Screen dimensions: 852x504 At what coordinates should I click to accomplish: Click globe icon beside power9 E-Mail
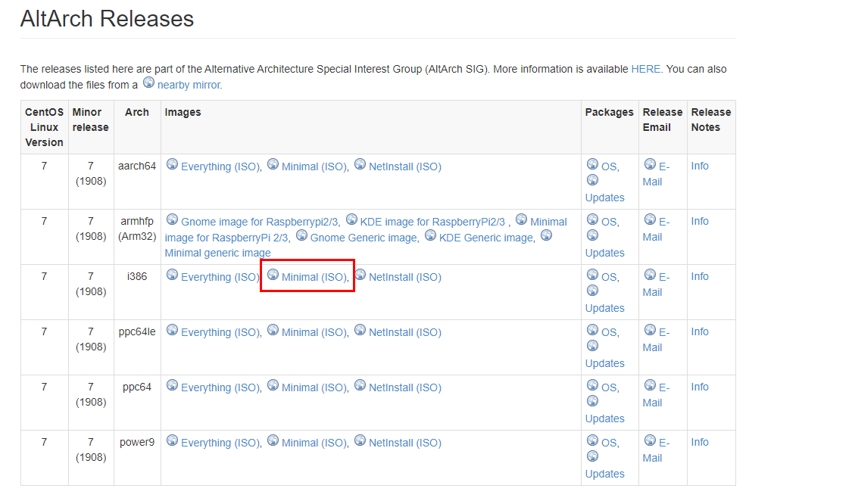click(650, 440)
